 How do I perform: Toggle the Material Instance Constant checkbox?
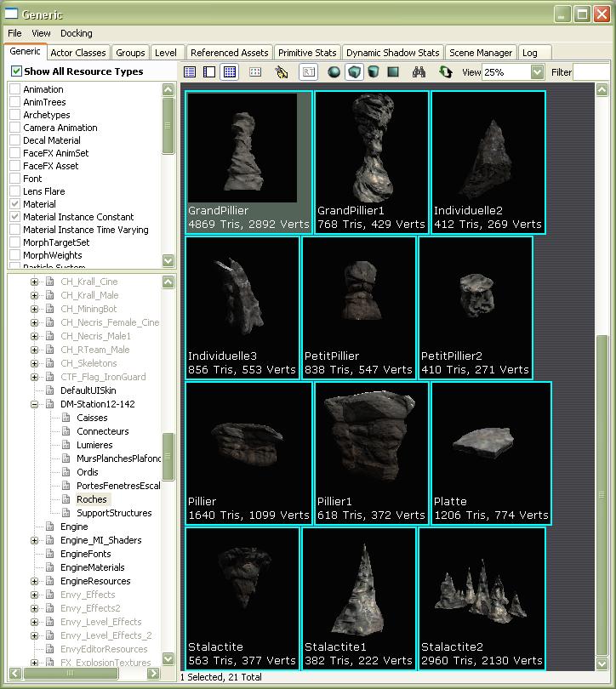[x=15, y=217]
